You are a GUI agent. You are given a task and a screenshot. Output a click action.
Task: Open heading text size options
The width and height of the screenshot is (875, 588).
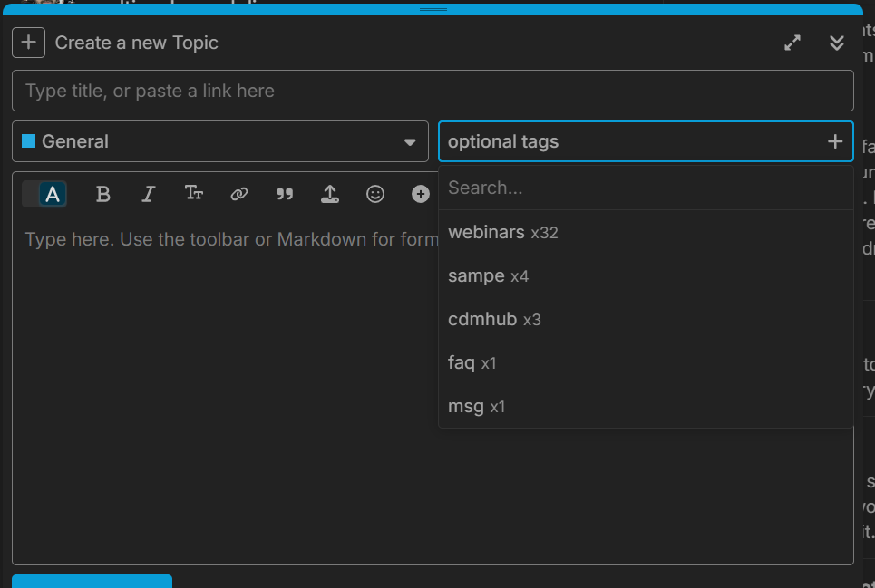pyautogui.click(x=194, y=194)
